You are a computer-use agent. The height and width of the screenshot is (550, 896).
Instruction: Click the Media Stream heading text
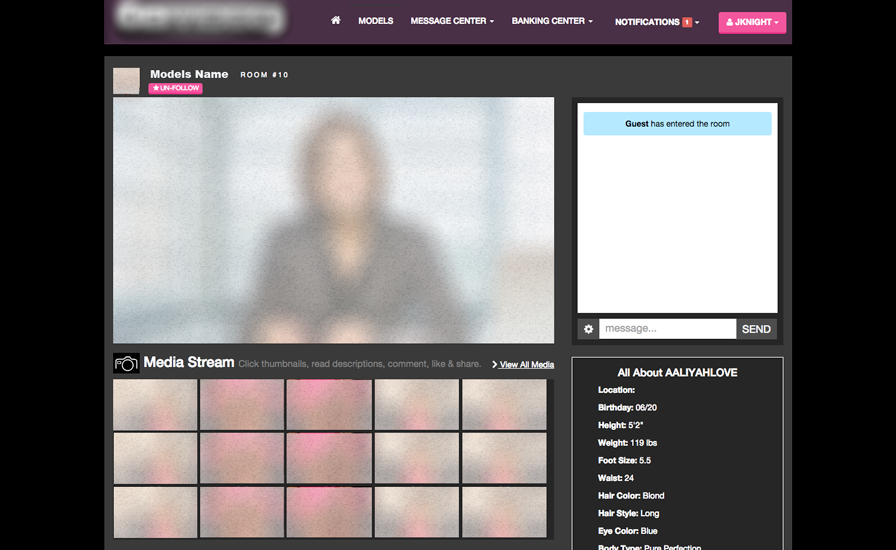[189, 362]
